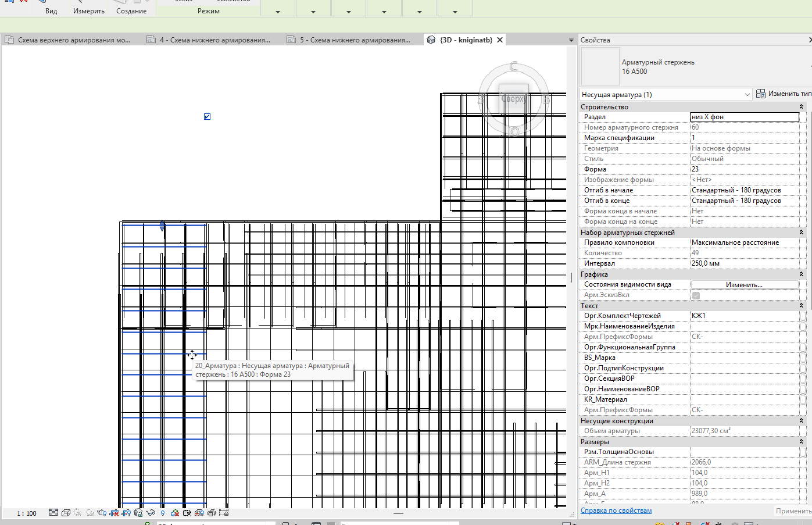812x525 pixels.
Task: Click the view scale 1 : 100
Action: 27,513
